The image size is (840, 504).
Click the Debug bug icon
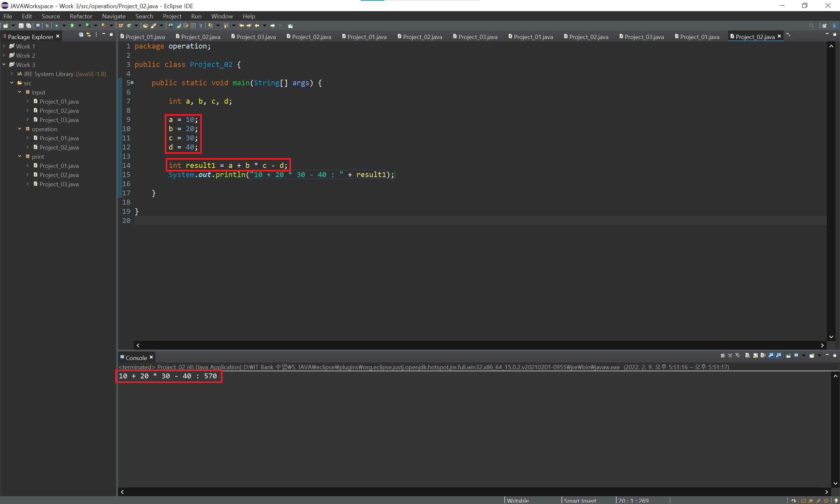pos(56,26)
